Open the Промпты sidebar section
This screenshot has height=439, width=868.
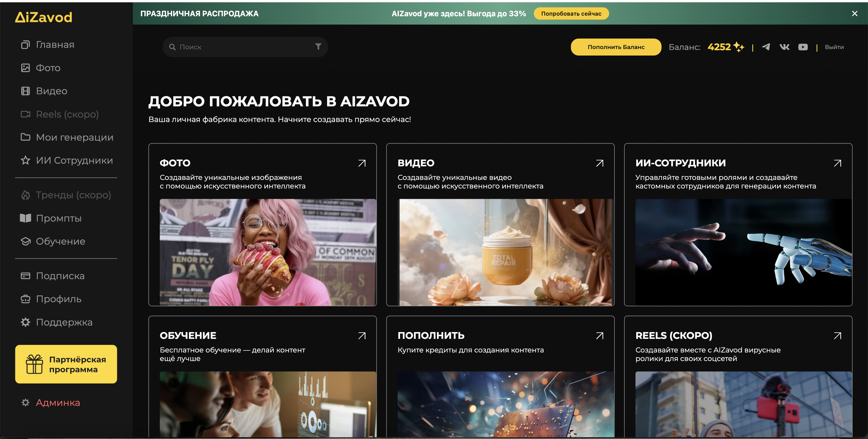click(59, 218)
